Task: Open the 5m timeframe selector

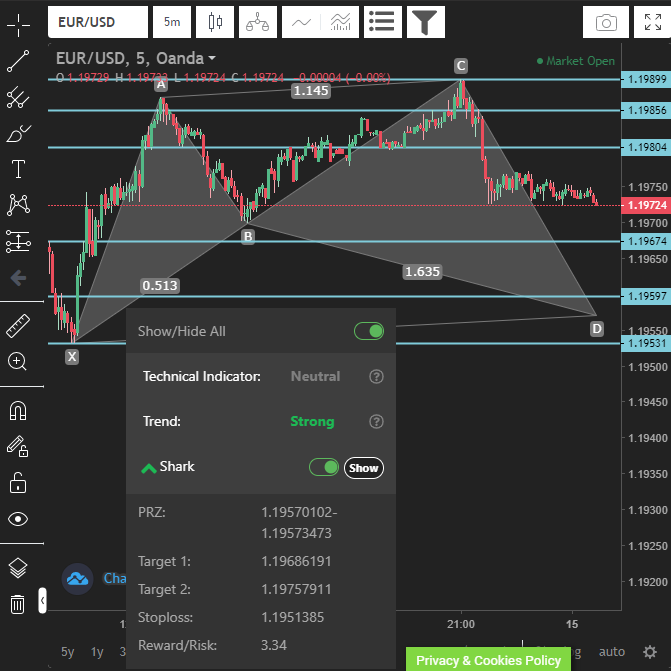Action: click(172, 22)
